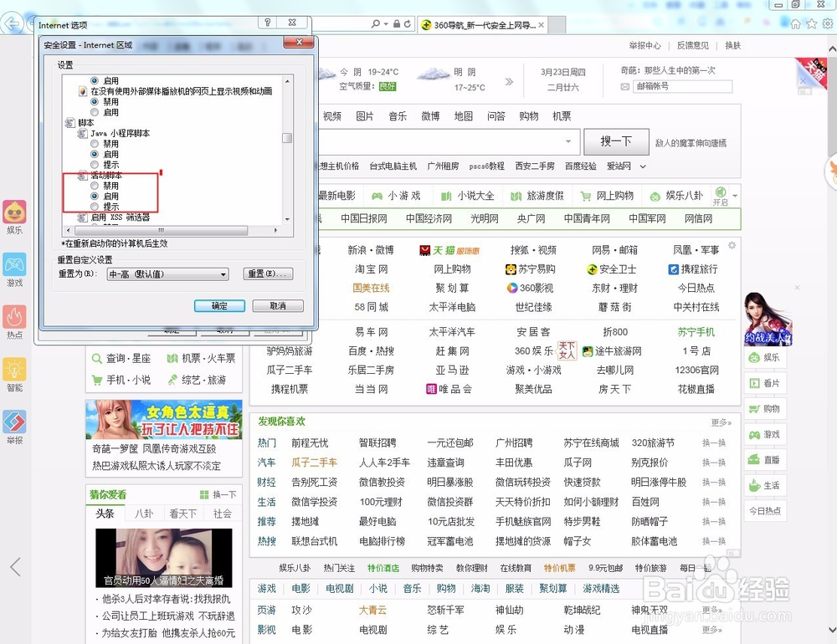Open the search box suggestion dropdown arrow
The image size is (837, 644).
tap(568, 141)
